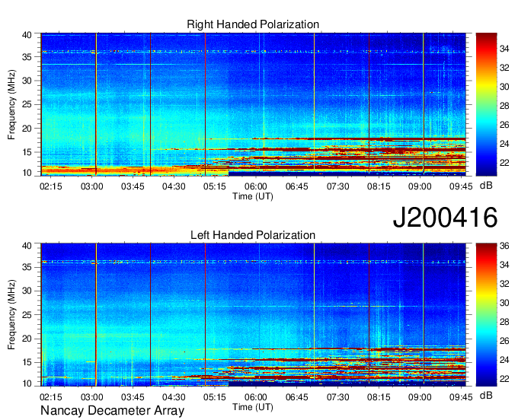Screen dimensions: 518x420
Task: Click "Time (UT)" label under Left Handed plot
Action: pyautogui.click(x=253, y=407)
